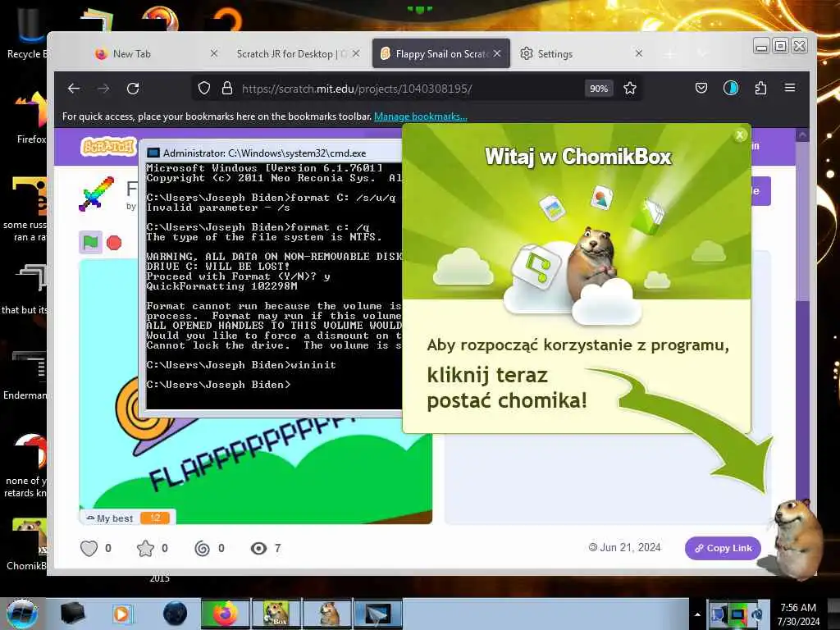840x630 pixels.
Task: Open the Firefox hamburger menu
Action: pos(790,87)
